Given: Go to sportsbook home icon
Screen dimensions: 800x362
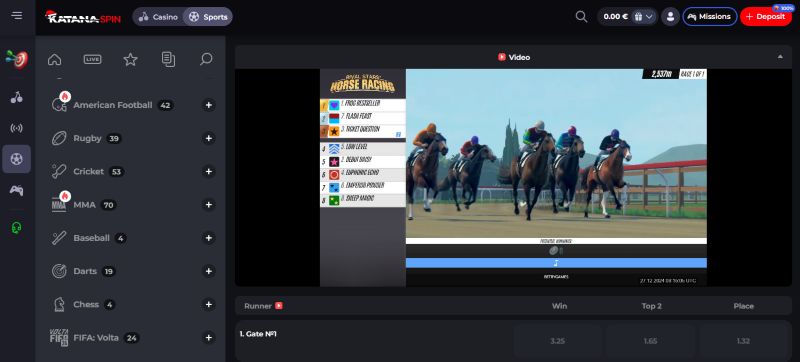Looking at the screenshot, I should pos(55,60).
